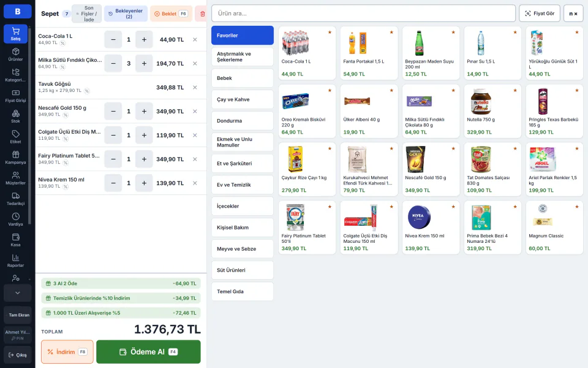Select the Favoriler category tab

pos(243,36)
